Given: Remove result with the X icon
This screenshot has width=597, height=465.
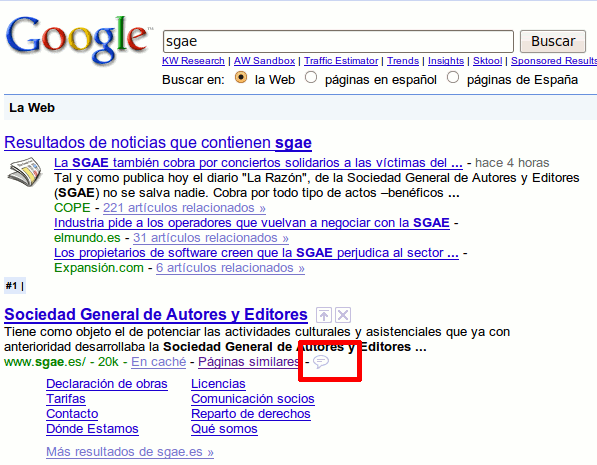Looking at the screenshot, I should 343,315.
